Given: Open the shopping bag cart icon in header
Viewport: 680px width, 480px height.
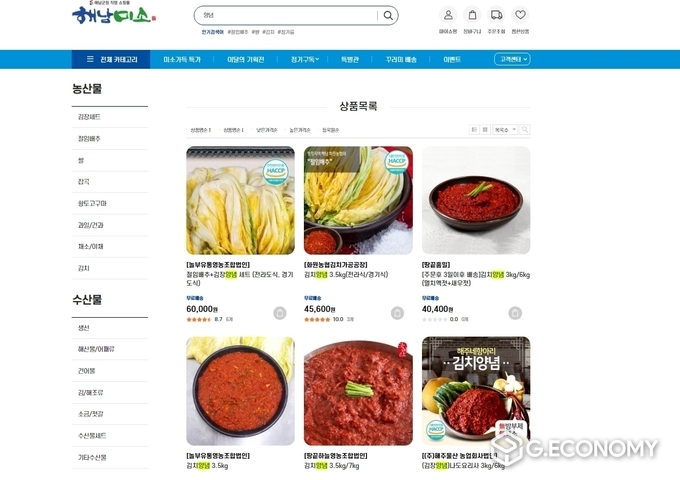Looking at the screenshot, I should 472,15.
